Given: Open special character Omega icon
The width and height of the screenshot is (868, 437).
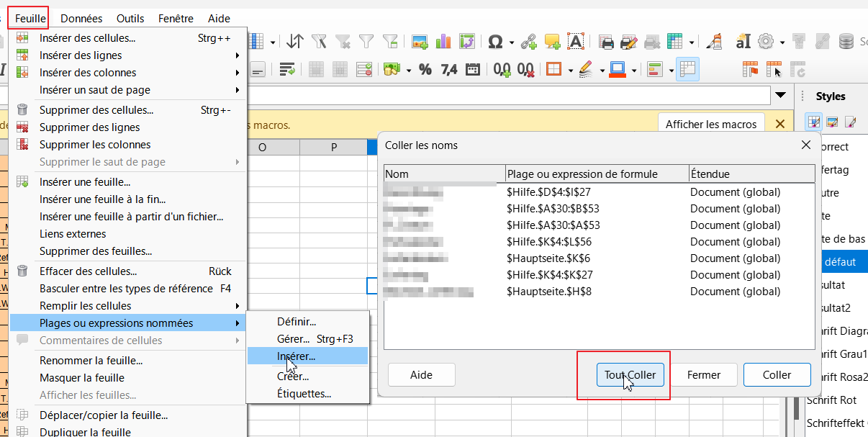Looking at the screenshot, I should (x=495, y=42).
